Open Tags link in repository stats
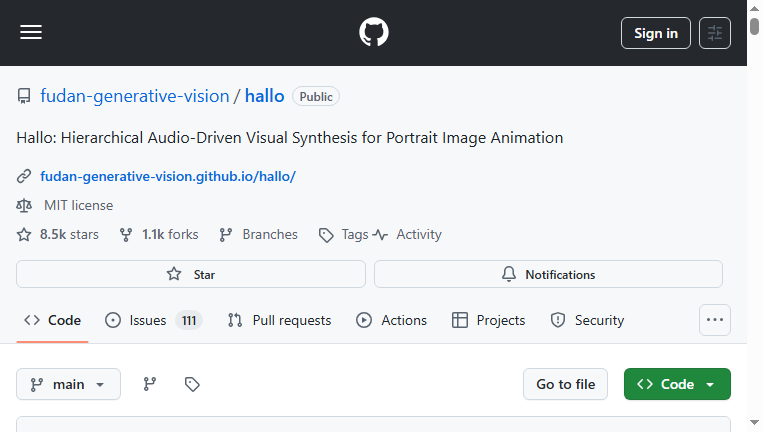This screenshot has width=762, height=432. [x=344, y=235]
